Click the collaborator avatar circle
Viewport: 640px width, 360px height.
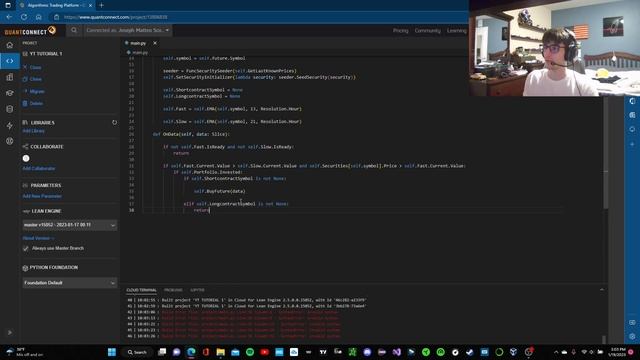26,158
